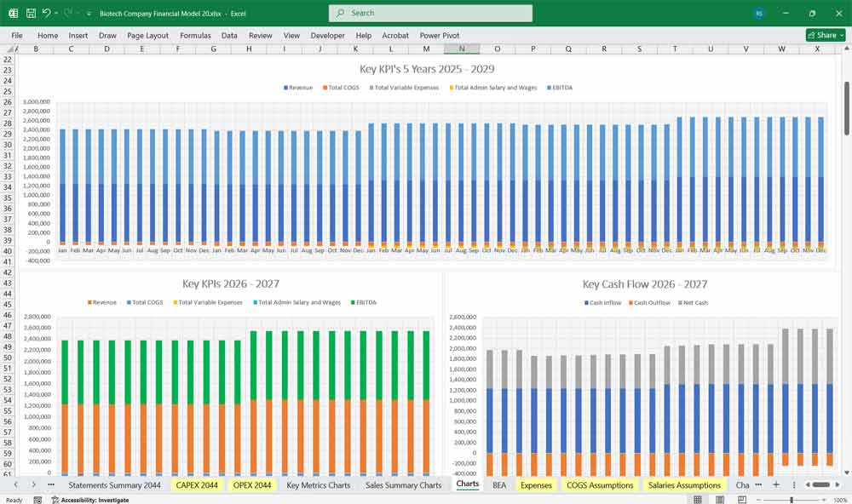The width and height of the screenshot is (852, 504).
Task: Open the Customize Quick Access Toolbar dropdown
Action: [88, 14]
